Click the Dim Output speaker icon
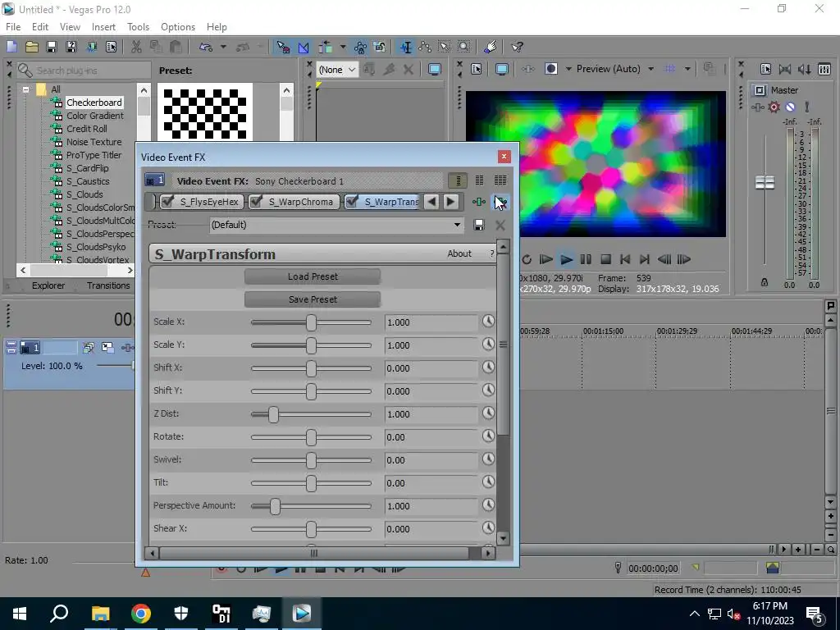The width and height of the screenshot is (840, 630). click(805, 69)
